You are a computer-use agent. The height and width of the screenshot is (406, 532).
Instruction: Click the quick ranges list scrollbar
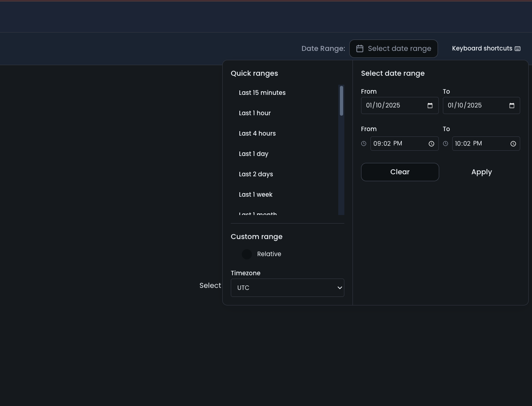tap(342, 101)
